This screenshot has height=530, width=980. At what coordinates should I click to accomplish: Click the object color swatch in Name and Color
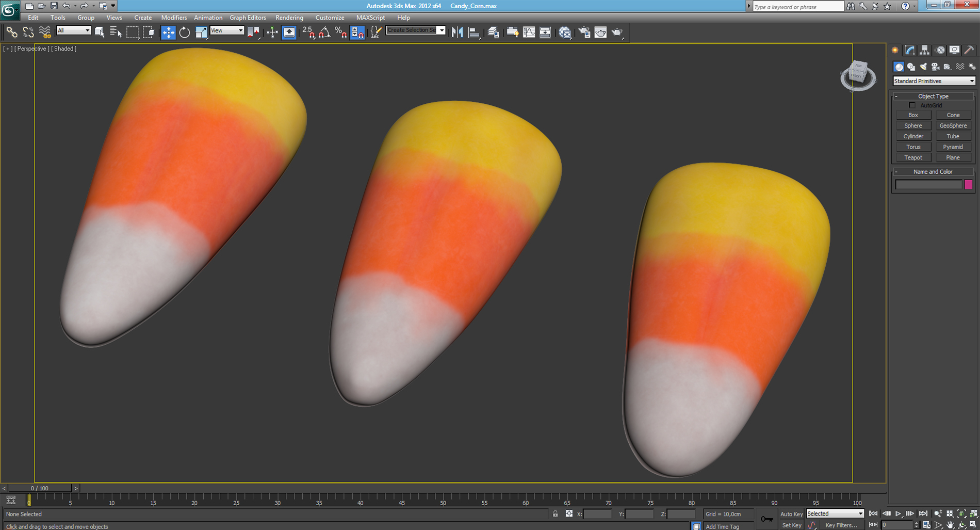click(x=969, y=184)
